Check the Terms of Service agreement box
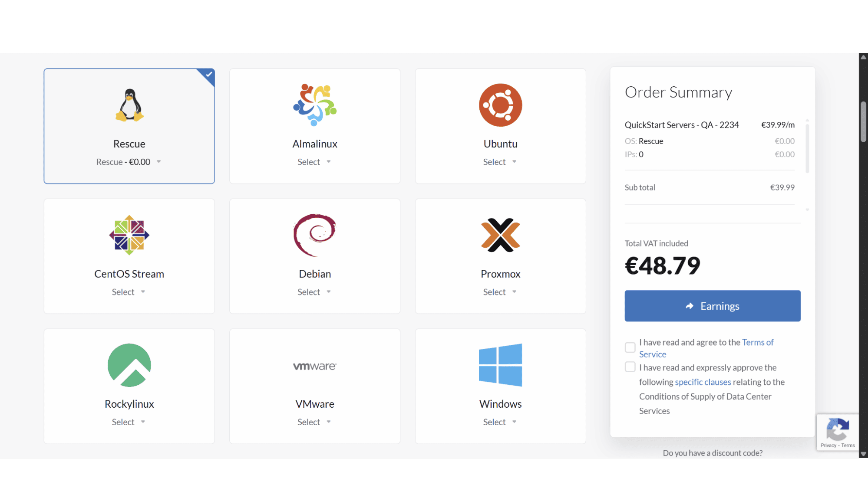 [x=630, y=347]
